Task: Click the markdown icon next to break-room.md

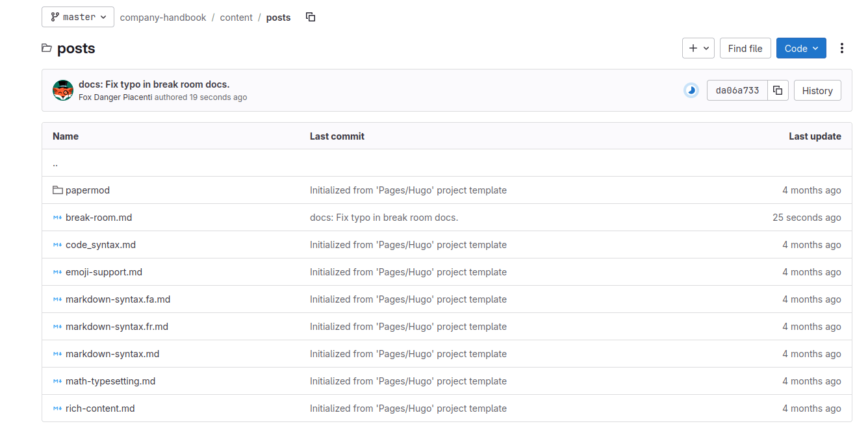Action: tap(57, 217)
